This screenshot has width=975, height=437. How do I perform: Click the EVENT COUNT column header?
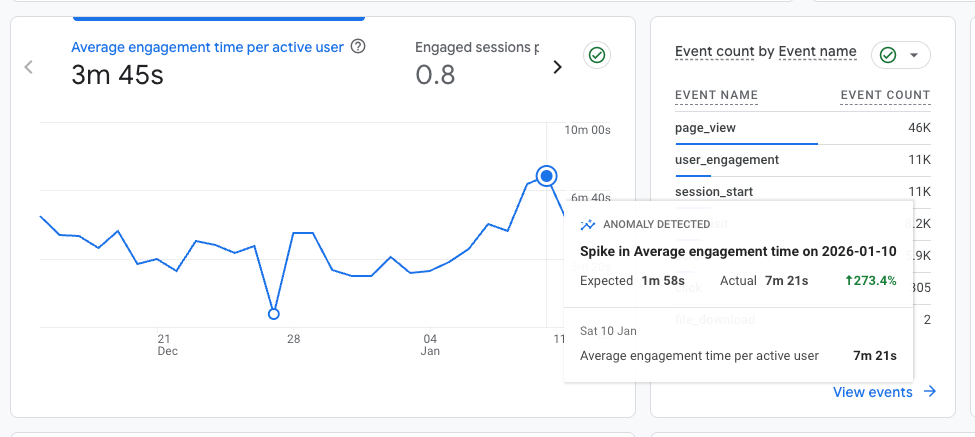(885, 95)
